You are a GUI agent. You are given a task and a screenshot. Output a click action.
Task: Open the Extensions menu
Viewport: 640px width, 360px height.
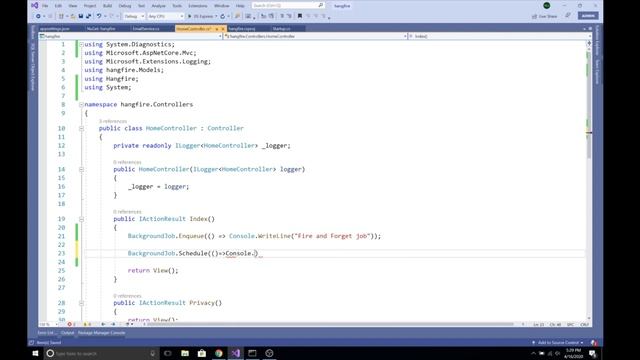[198, 6]
